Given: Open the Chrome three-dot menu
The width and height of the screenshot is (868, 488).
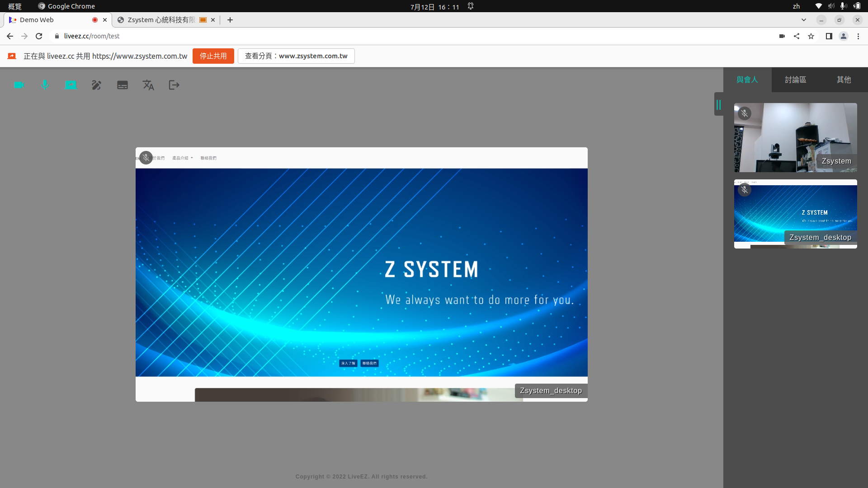Looking at the screenshot, I should point(858,36).
